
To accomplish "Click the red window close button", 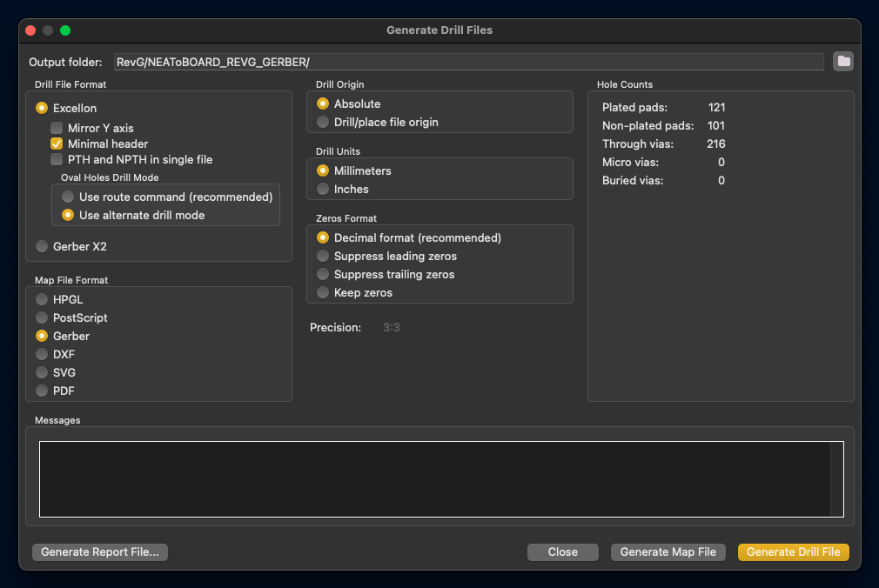I will pyautogui.click(x=30, y=30).
